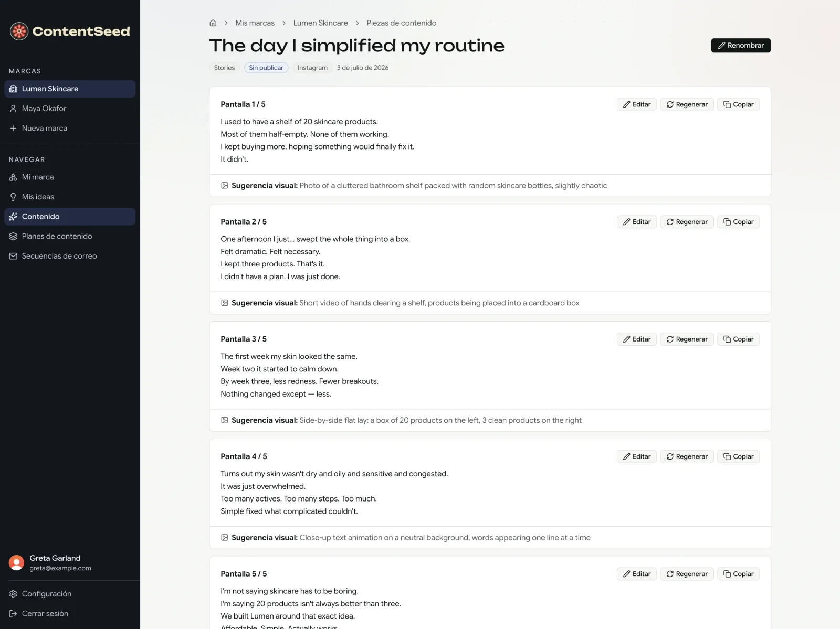Add a Nueva marca
This screenshot has height=629, width=840.
coord(70,128)
